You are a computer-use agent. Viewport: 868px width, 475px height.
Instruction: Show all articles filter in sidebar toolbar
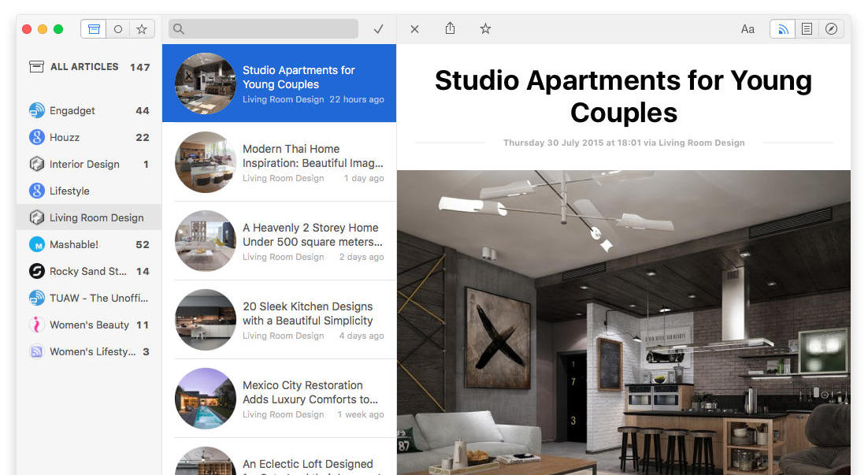(94, 29)
